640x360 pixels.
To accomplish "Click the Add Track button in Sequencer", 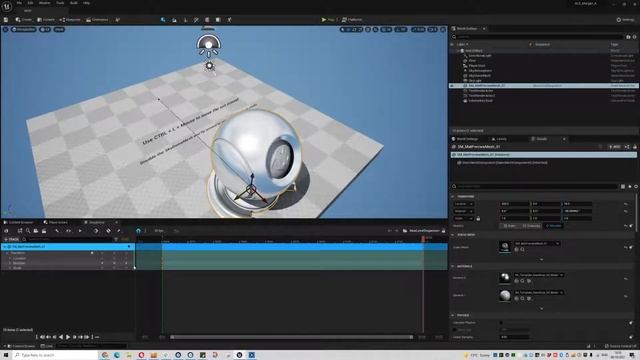I will click(x=11, y=240).
